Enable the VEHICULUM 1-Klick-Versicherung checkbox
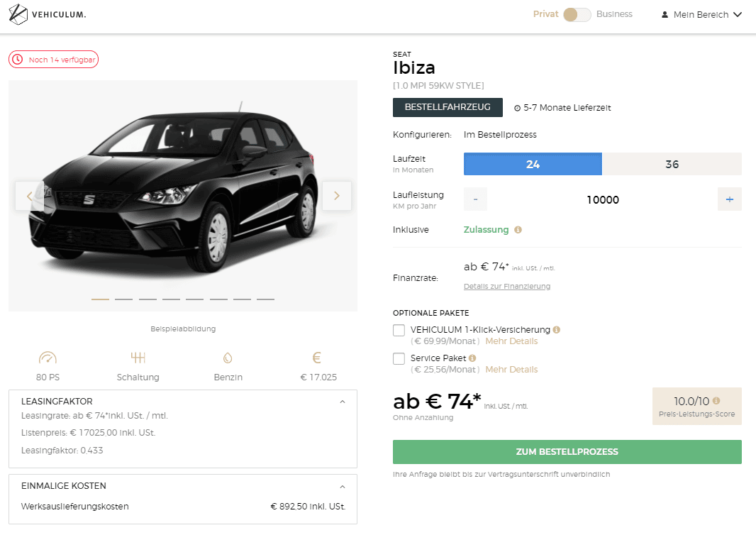The image size is (756, 535). 399,331
